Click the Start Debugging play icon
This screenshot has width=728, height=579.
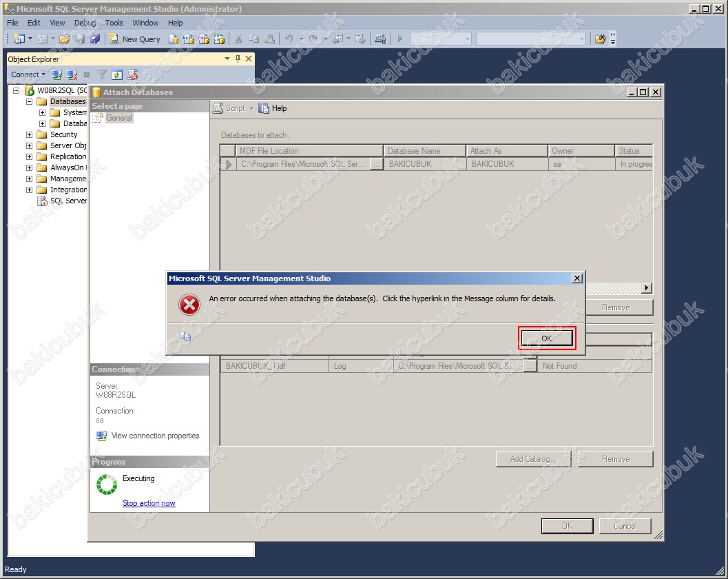coord(399,39)
